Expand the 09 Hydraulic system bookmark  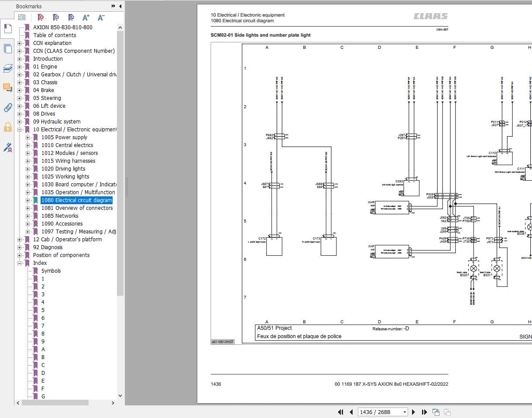pyautogui.click(x=19, y=122)
